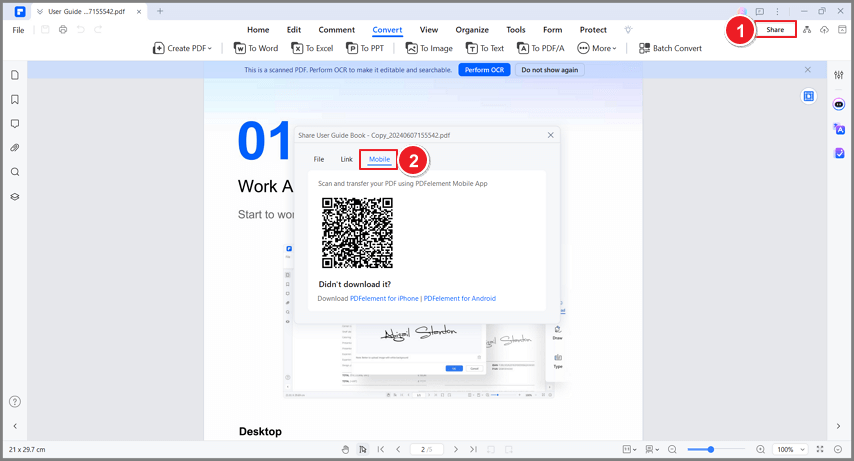Jump to the last page
Viewport: 854px width, 461px height.
473,450
